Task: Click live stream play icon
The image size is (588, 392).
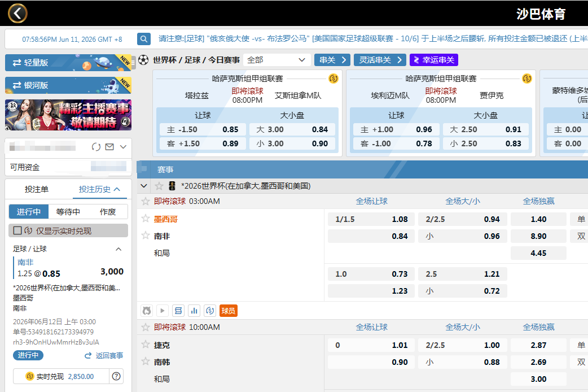Action: click(163, 311)
